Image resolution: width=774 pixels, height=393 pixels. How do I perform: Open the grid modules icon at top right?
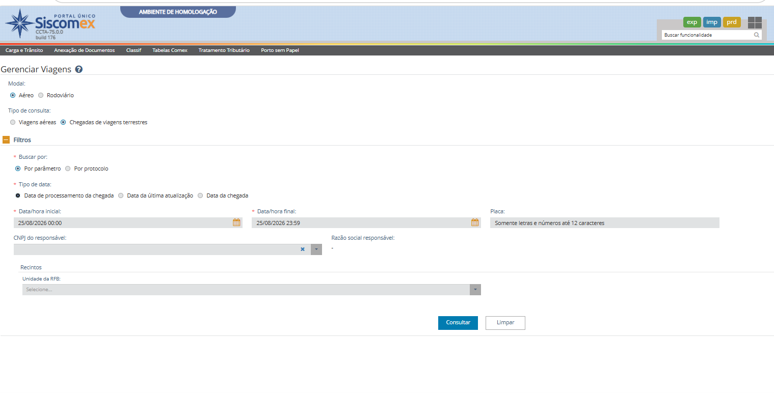pyautogui.click(x=755, y=22)
